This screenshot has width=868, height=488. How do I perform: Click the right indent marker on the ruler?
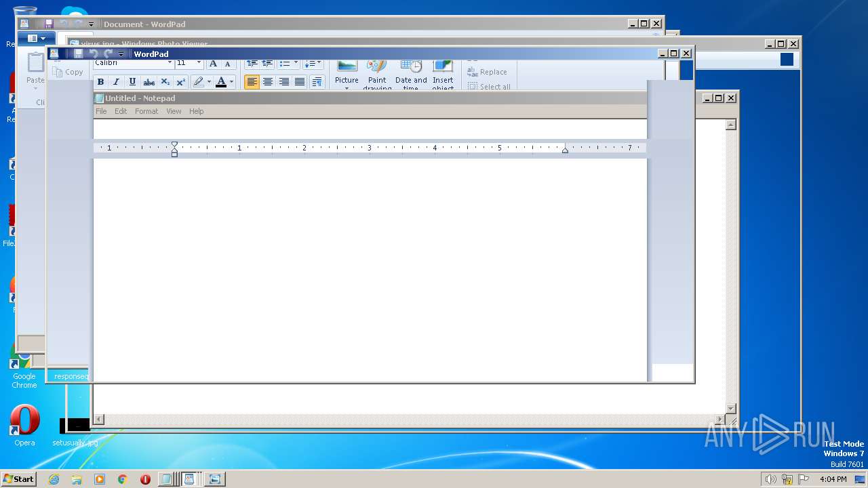tap(565, 150)
